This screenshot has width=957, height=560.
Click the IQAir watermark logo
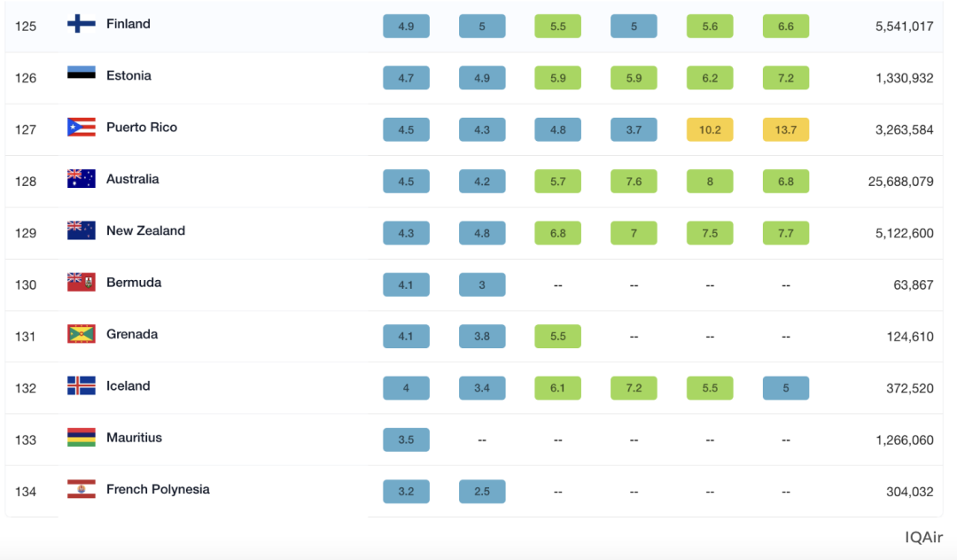coord(923,538)
